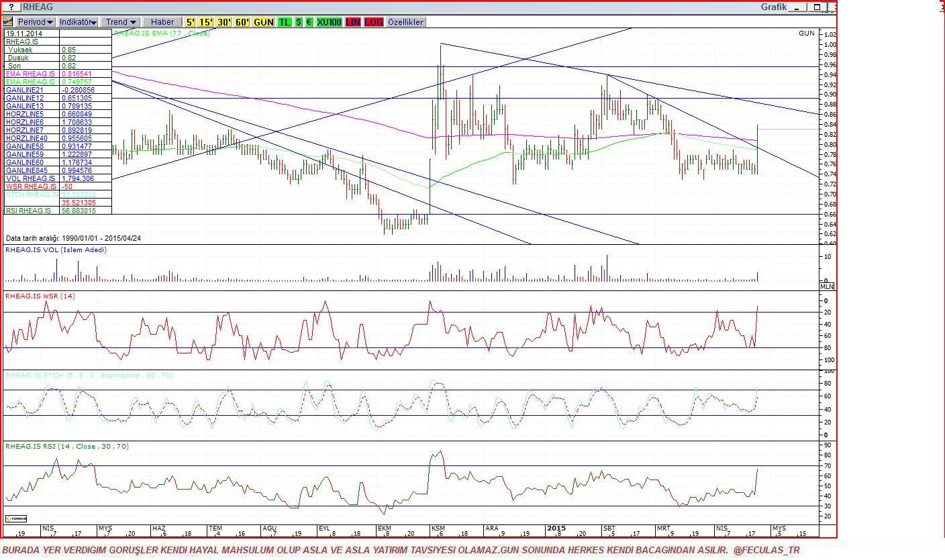Select the GUN daily period button
The image size is (945, 560).
coord(264,22)
